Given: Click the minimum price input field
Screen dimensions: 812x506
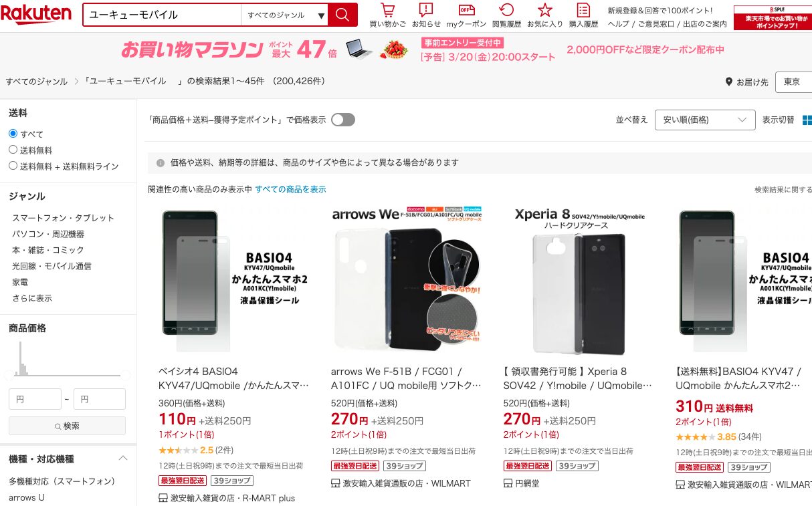Looking at the screenshot, I should coord(35,399).
